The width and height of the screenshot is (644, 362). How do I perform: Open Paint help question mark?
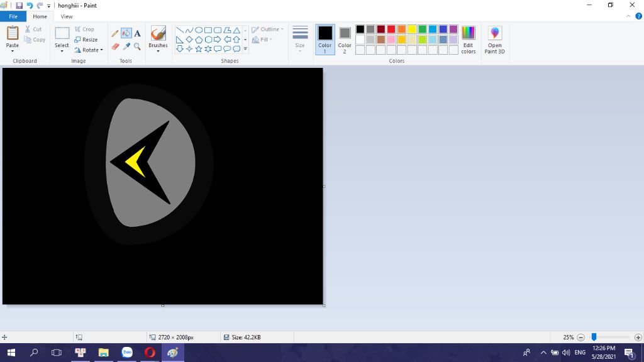point(639,16)
